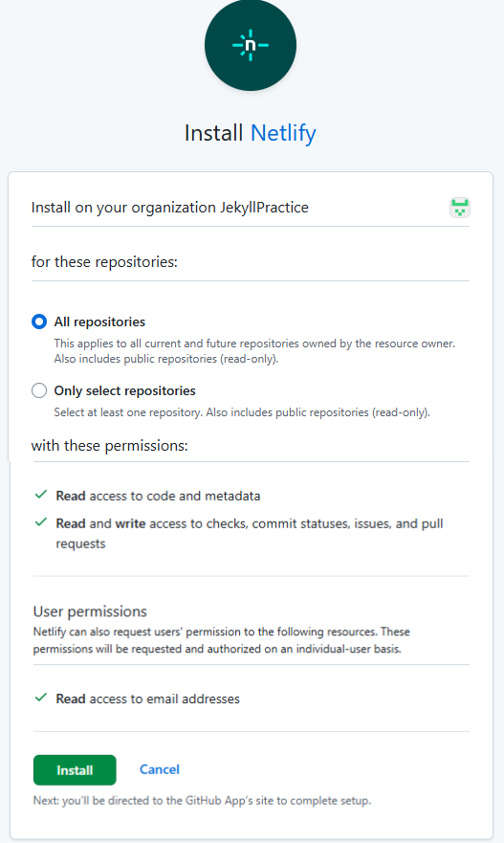The width and height of the screenshot is (504, 843).
Task: Click the All repositories description text
Action: (x=254, y=351)
